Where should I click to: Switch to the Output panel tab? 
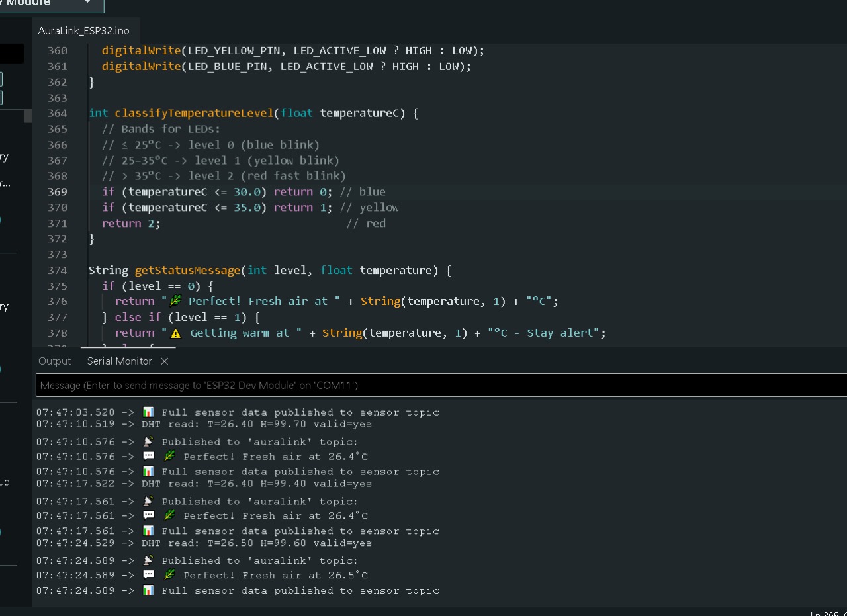click(x=54, y=361)
